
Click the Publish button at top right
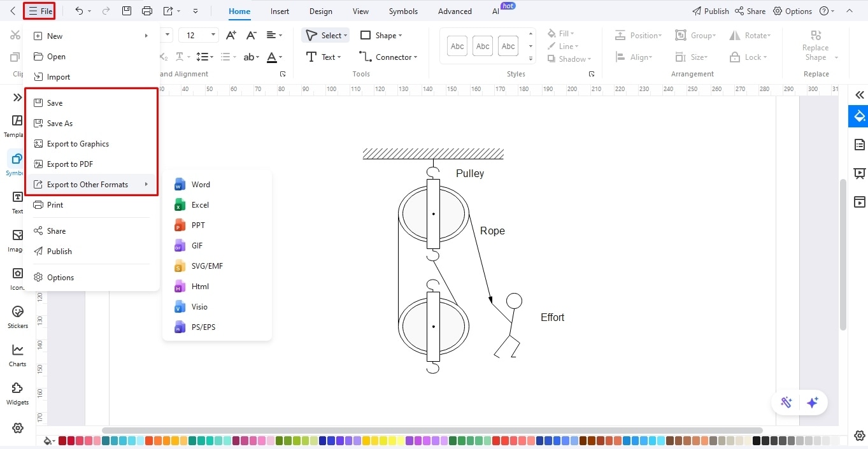pos(711,11)
